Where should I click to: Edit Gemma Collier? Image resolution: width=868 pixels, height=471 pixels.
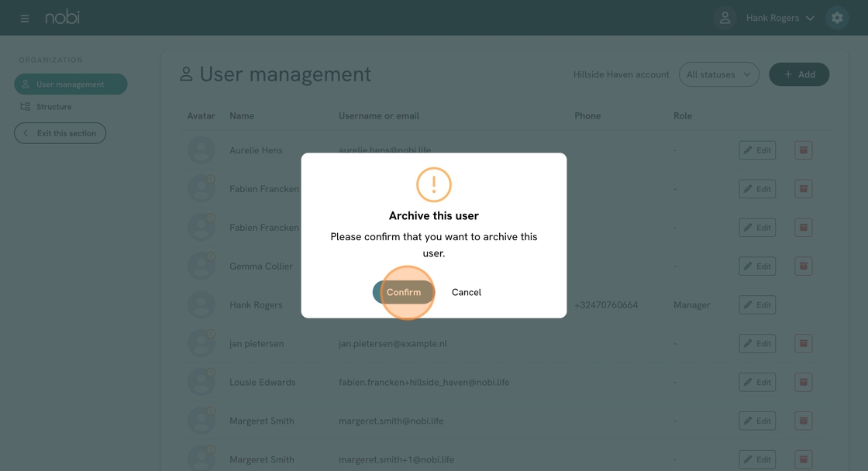pyautogui.click(x=756, y=266)
